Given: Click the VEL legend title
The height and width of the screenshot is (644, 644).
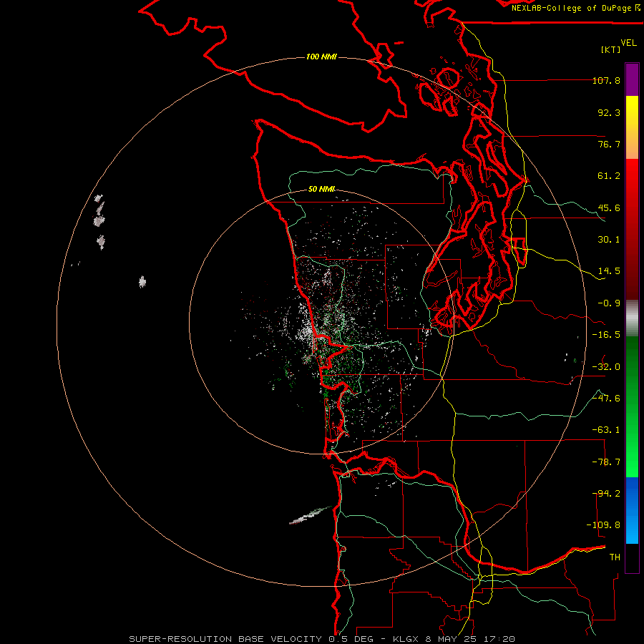Looking at the screenshot, I should (628, 43).
